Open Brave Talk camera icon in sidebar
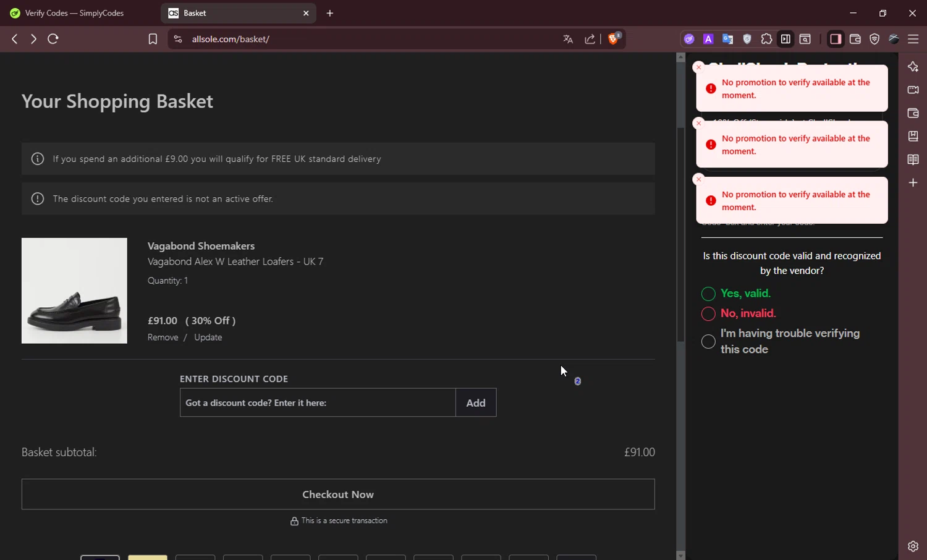Screen dimensions: 927x560 pos(913,90)
